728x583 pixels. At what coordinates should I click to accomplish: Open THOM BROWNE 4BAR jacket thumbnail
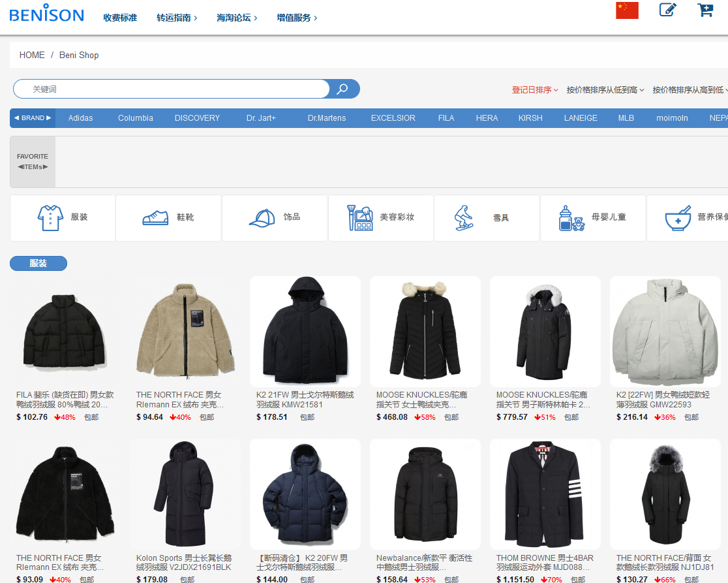point(545,494)
